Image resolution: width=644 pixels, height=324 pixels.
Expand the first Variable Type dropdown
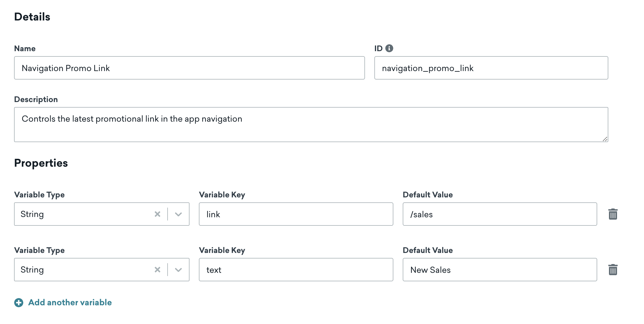(178, 214)
